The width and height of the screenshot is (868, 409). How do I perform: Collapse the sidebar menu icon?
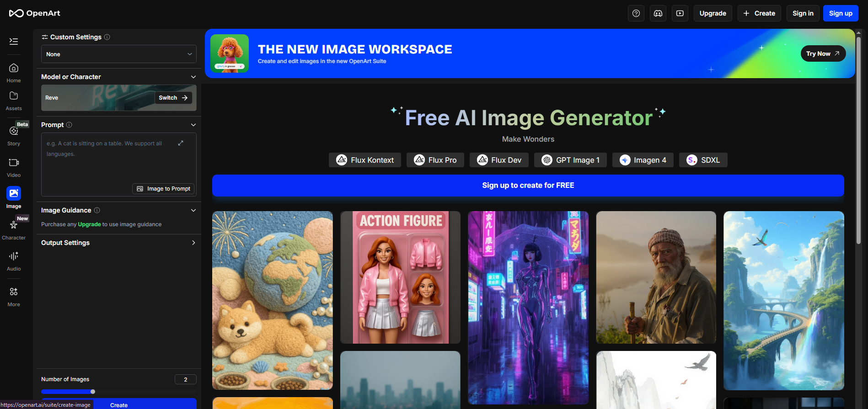point(14,42)
